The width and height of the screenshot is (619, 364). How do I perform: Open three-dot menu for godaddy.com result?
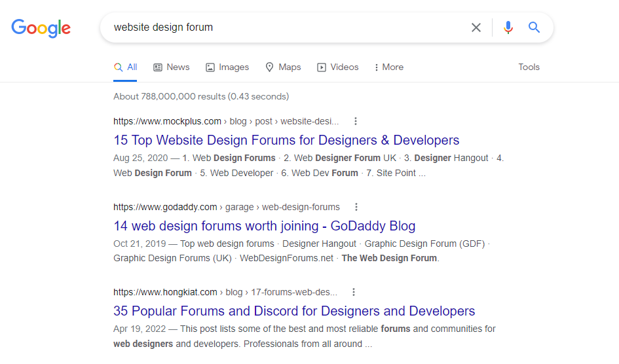click(x=356, y=207)
